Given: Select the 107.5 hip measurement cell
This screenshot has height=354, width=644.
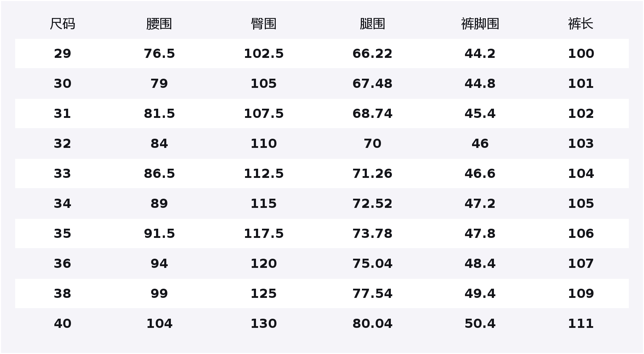Looking at the screenshot, I should pos(263,114).
